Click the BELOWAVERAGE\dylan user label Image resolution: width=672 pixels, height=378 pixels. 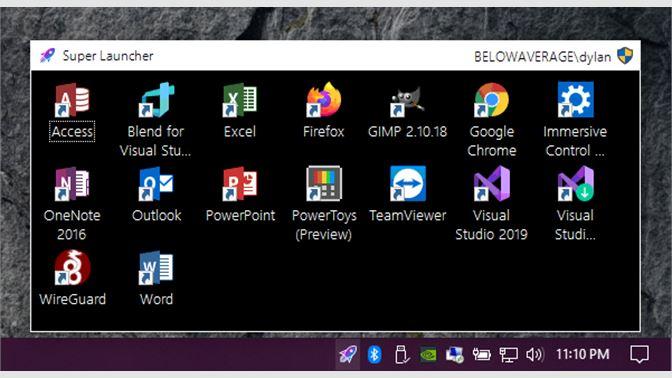pos(543,57)
